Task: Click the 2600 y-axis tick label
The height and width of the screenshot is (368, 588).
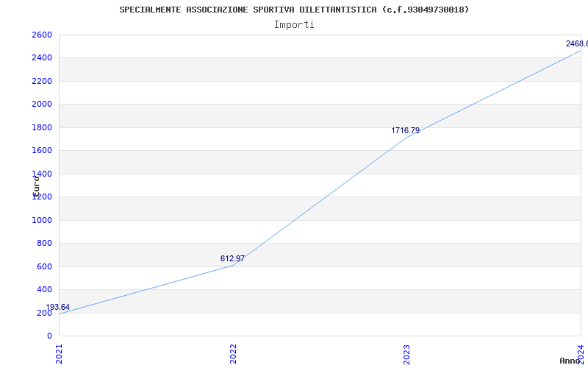Action: tap(42, 35)
